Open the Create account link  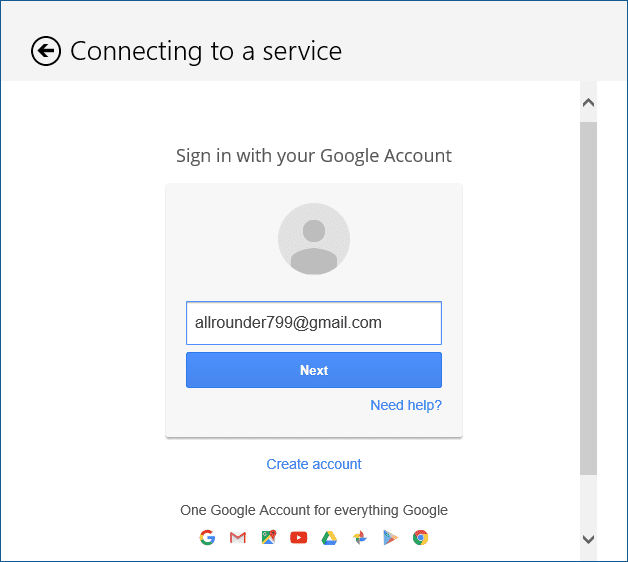coord(314,464)
